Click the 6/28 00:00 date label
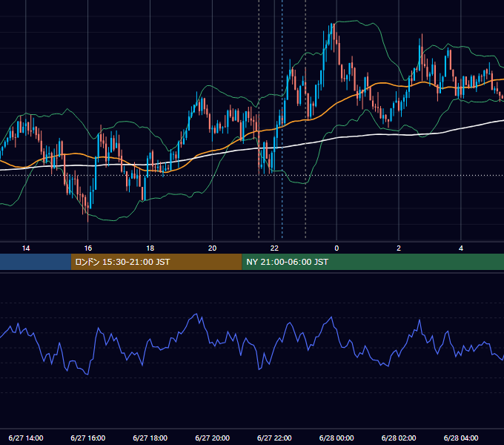The height and width of the screenshot is (445, 504). click(x=336, y=438)
